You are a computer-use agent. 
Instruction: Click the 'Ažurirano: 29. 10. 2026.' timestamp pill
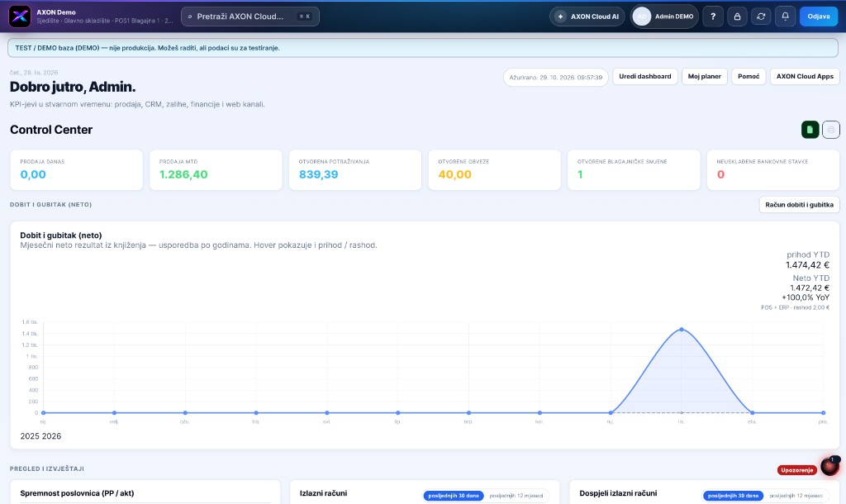[556, 77]
